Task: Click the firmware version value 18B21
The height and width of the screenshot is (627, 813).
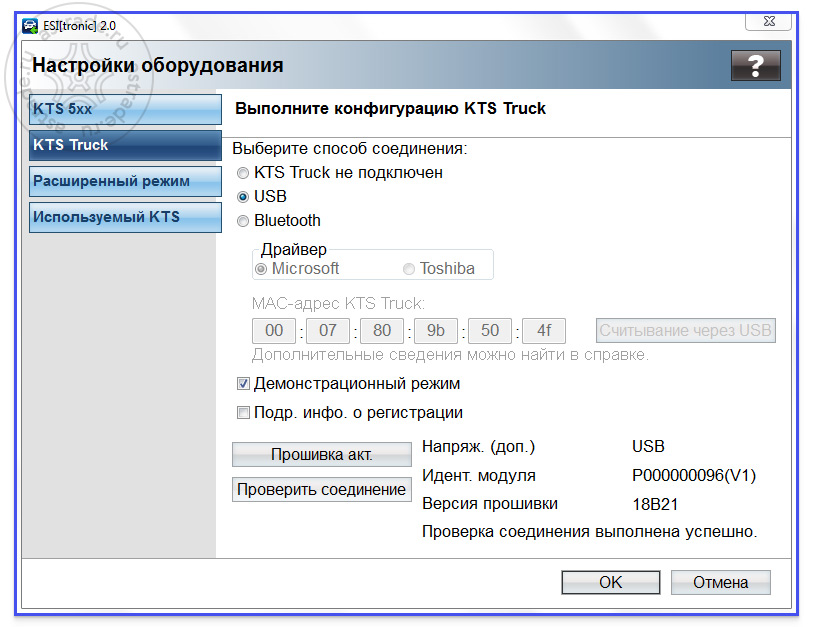Action: pos(655,504)
